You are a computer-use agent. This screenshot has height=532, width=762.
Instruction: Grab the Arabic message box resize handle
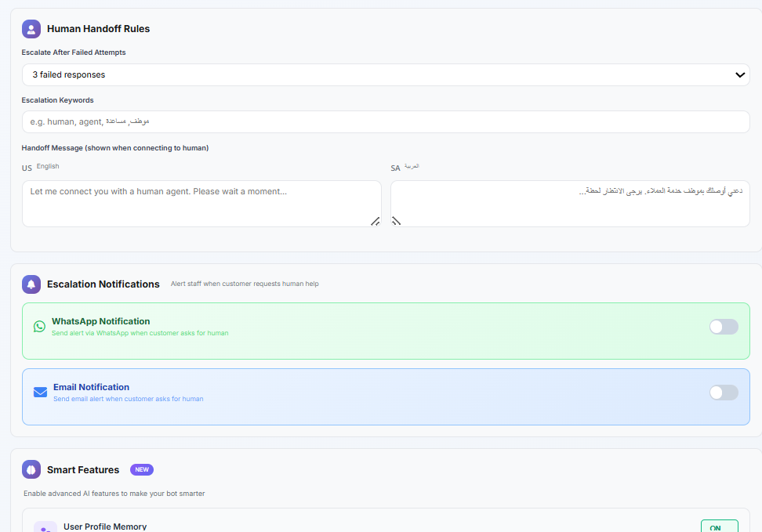(x=397, y=221)
